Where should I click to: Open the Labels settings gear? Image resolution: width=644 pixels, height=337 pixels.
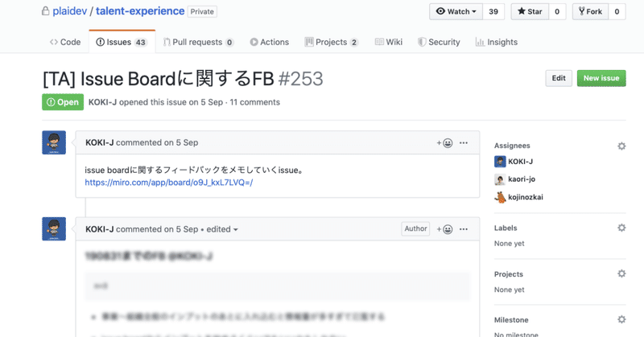621,228
